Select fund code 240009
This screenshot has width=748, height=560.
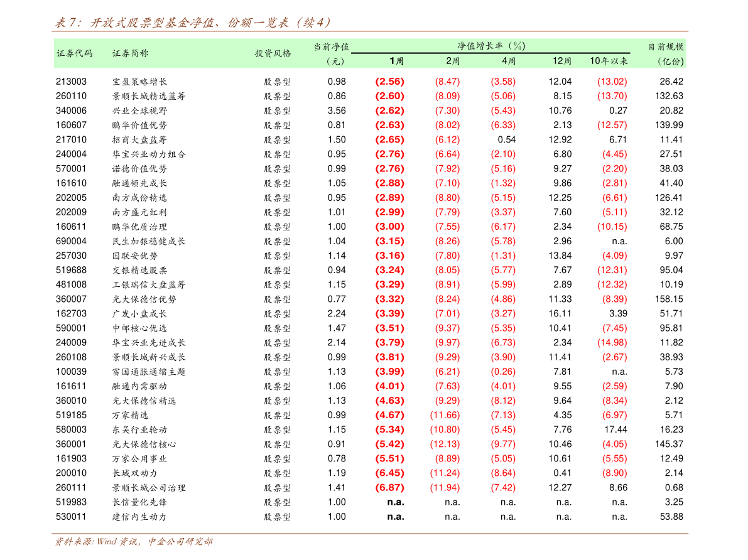click(x=71, y=343)
